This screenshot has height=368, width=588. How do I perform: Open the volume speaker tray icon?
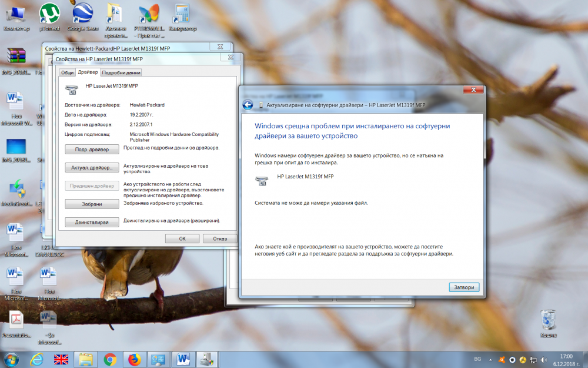544,360
